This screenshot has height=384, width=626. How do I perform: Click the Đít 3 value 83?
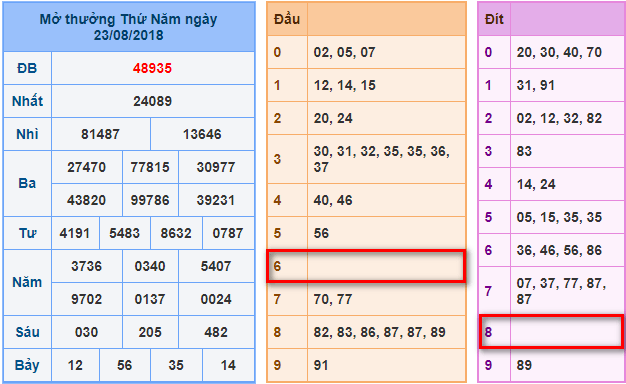tap(524, 151)
